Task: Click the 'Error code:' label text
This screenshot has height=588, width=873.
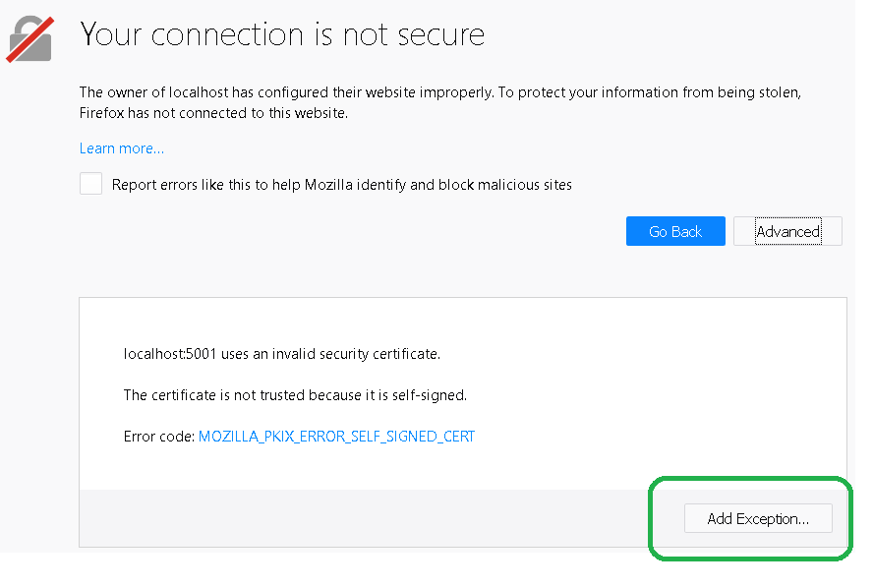Action: pyautogui.click(x=158, y=437)
